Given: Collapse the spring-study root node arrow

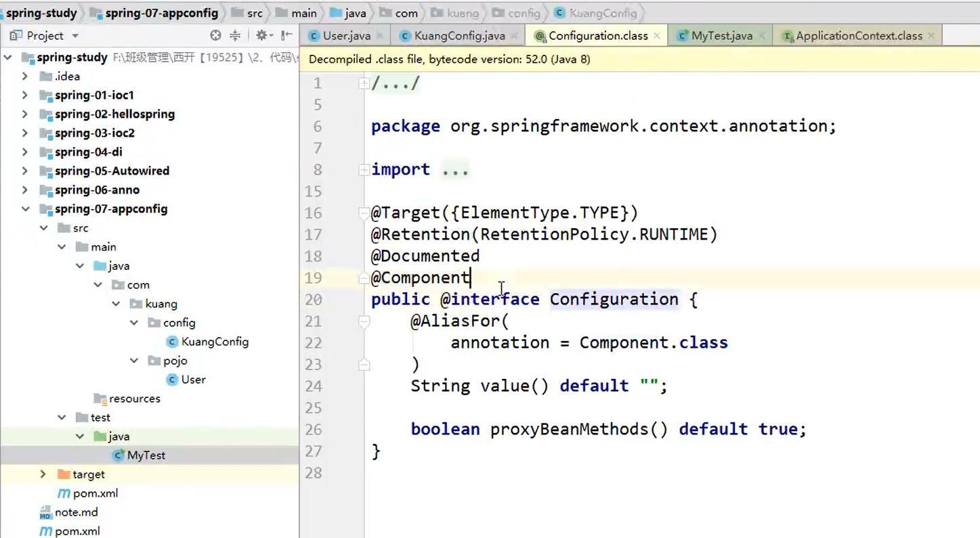Looking at the screenshot, I should point(8,58).
